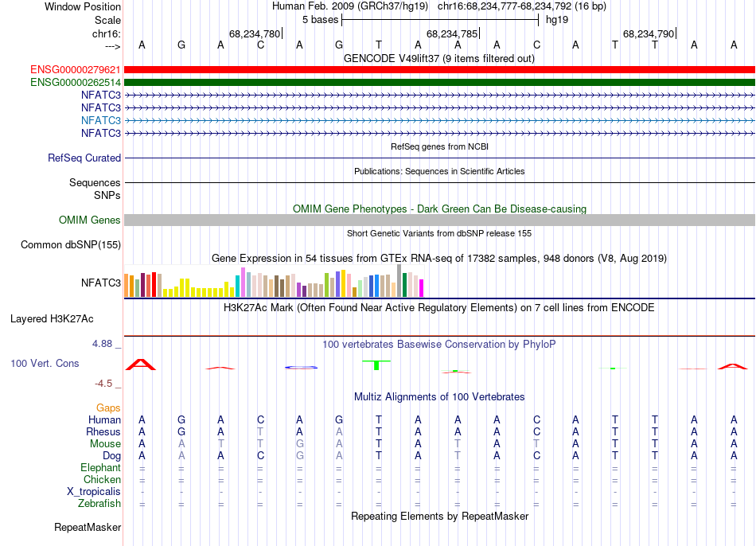Click 'Human Feb. 2009 (GRCh37/hg19)' assembly text

[350, 6]
